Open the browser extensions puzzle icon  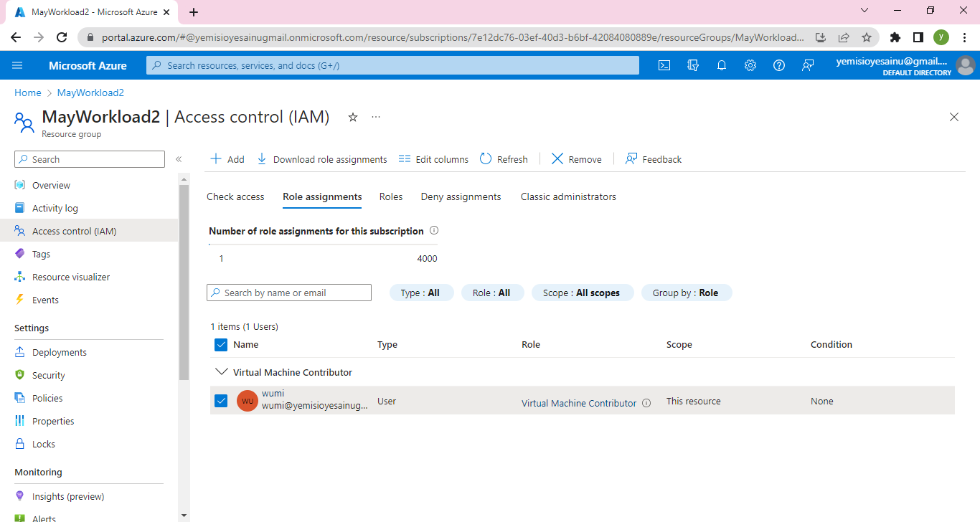[895, 37]
